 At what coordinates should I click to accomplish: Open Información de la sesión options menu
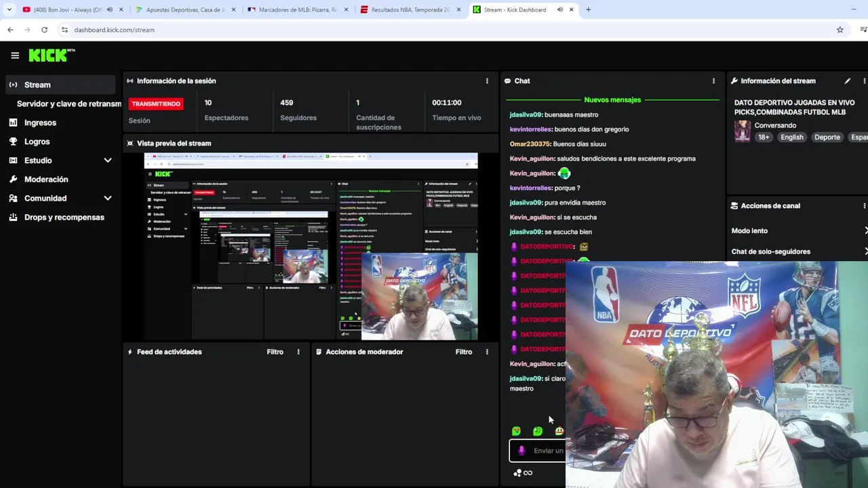487,81
